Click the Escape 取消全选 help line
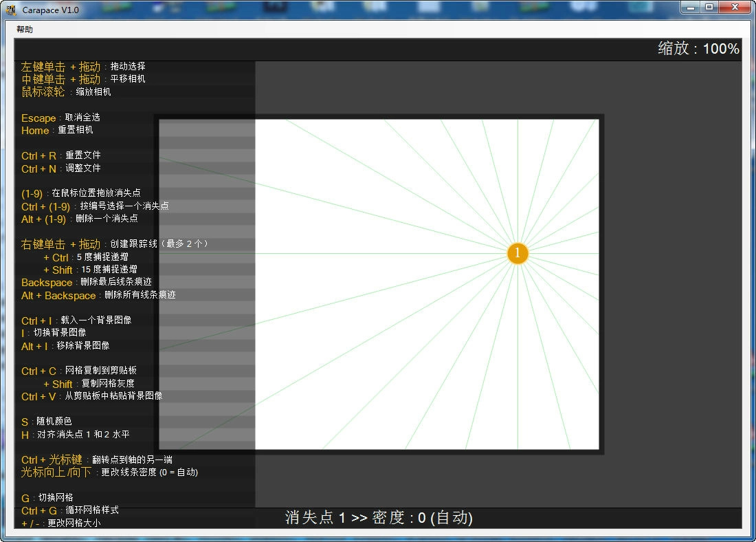The height and width of the screenshot is (542, 756). click(x=60, y=118)
